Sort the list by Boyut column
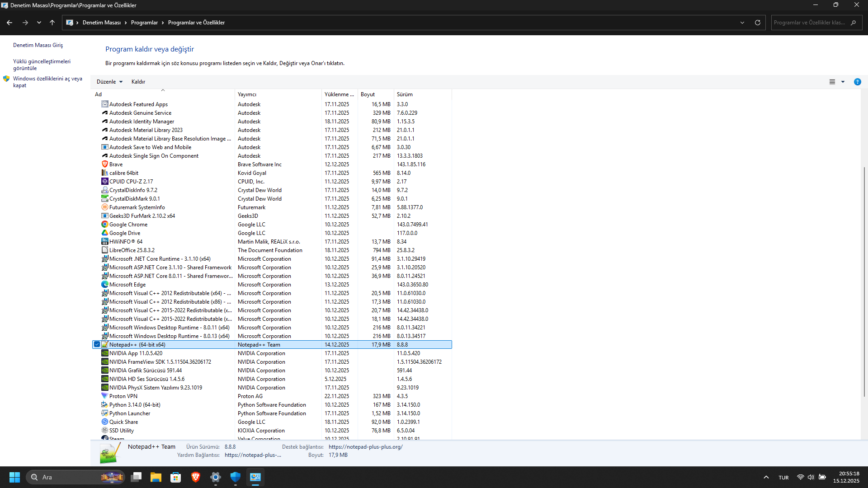This screenshot has width=868, height=488. tap(376, 94)
